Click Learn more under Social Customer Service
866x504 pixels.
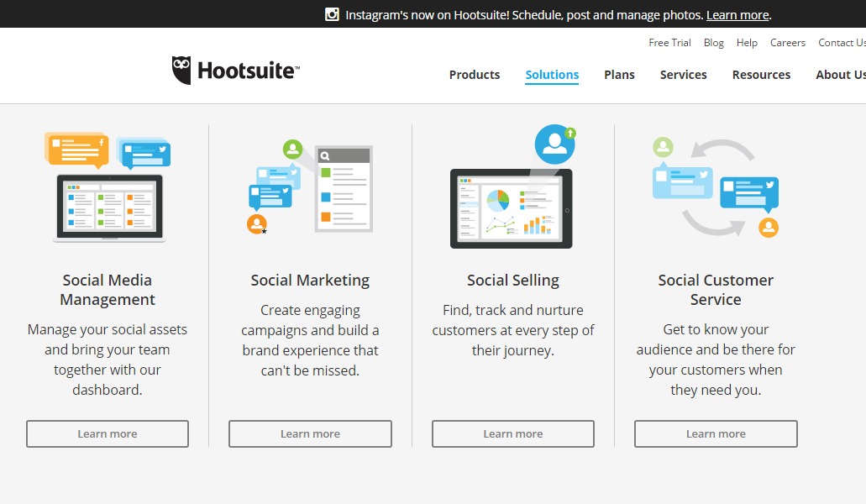pyautogui.click(x=716, y=433)
